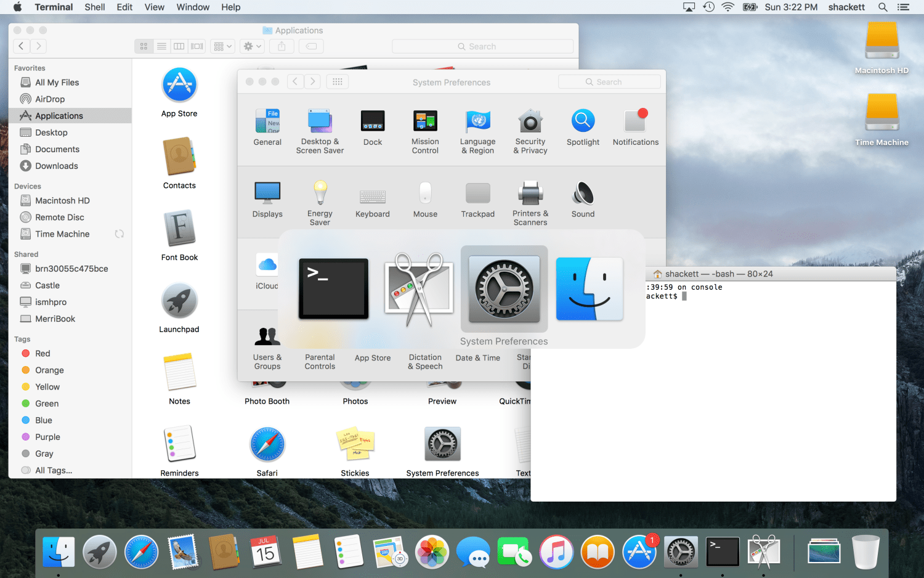Switch Finder to icon view
This screenshot has width=924, height=578.
point(144,46)
